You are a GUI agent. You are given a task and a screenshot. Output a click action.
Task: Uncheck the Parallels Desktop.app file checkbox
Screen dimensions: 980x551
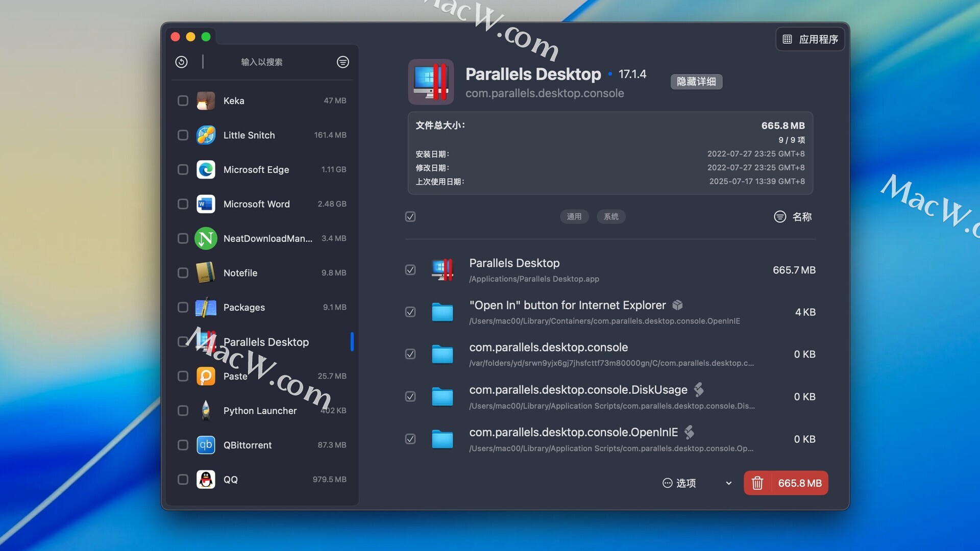pos(410,270)
